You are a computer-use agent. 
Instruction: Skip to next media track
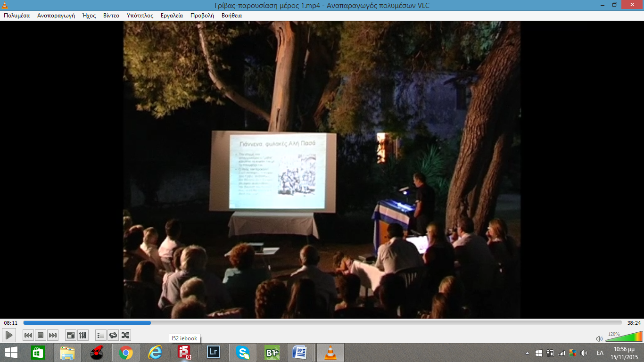(x=53, y=335)
